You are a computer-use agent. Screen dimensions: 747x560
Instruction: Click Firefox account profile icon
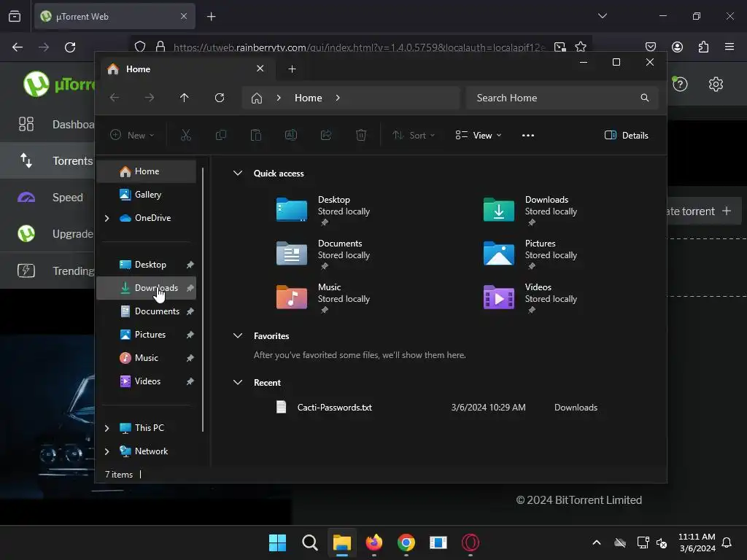click(677, 47)
